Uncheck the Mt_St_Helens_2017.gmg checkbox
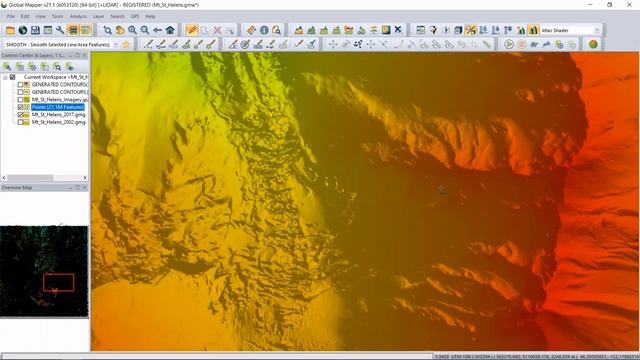 [x=20, y=115]
